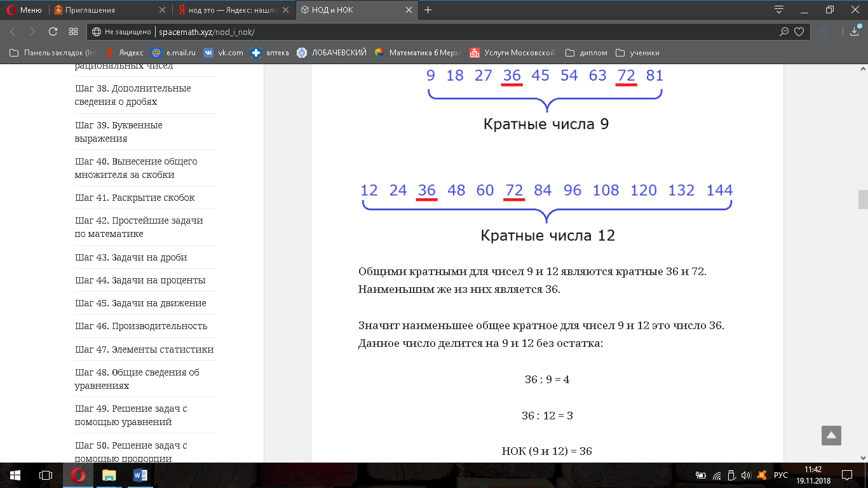
Task: Open Шаг 40. Вынесение общего множителя
Action: (136, 168)
